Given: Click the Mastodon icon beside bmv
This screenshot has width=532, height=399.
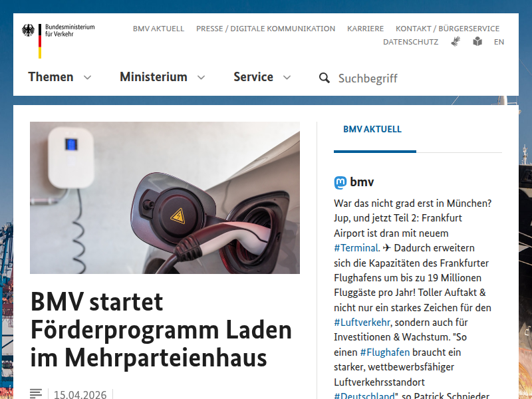Looking at the screenshot, I should pos(340,182).
